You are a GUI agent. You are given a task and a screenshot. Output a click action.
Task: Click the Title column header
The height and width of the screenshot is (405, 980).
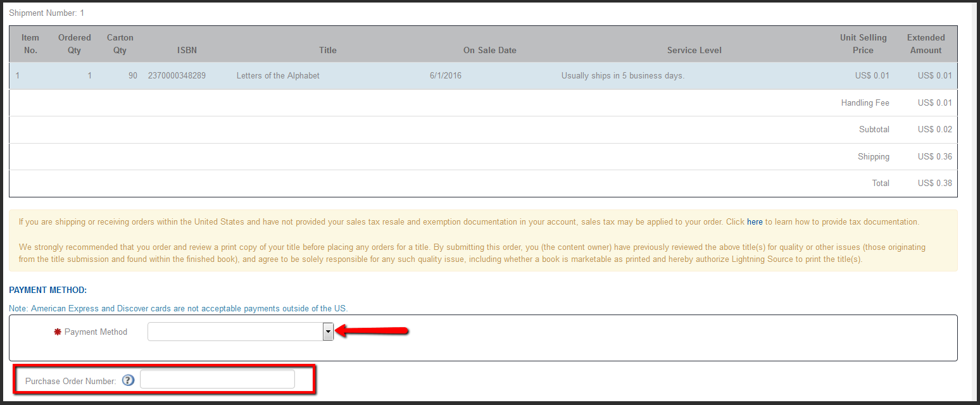(328, 50)
